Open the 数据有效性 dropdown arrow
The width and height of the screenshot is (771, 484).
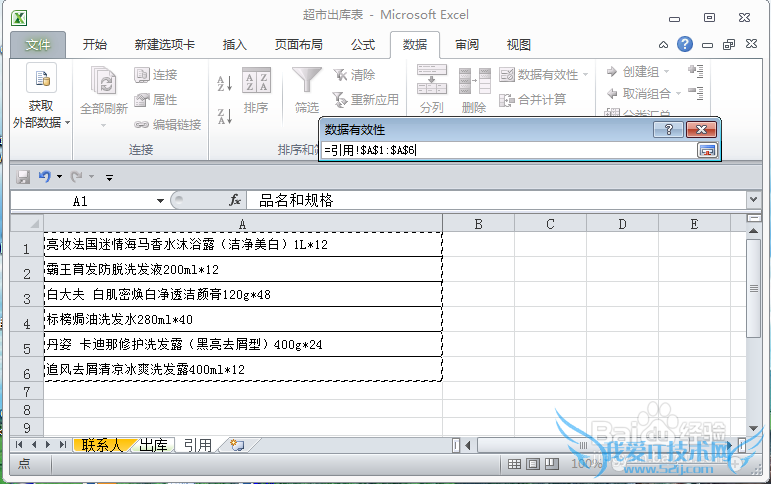point(586,75)
